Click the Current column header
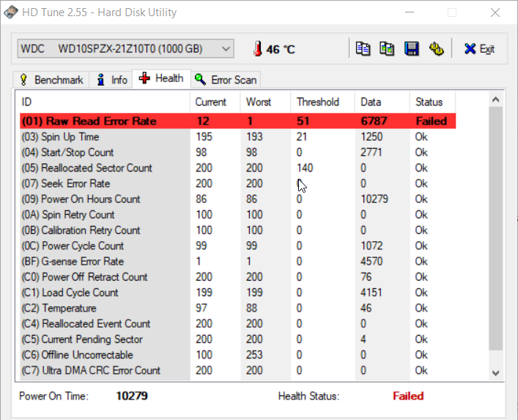The width and height of the screenshot is (518, 420). (x=215, y=102)
